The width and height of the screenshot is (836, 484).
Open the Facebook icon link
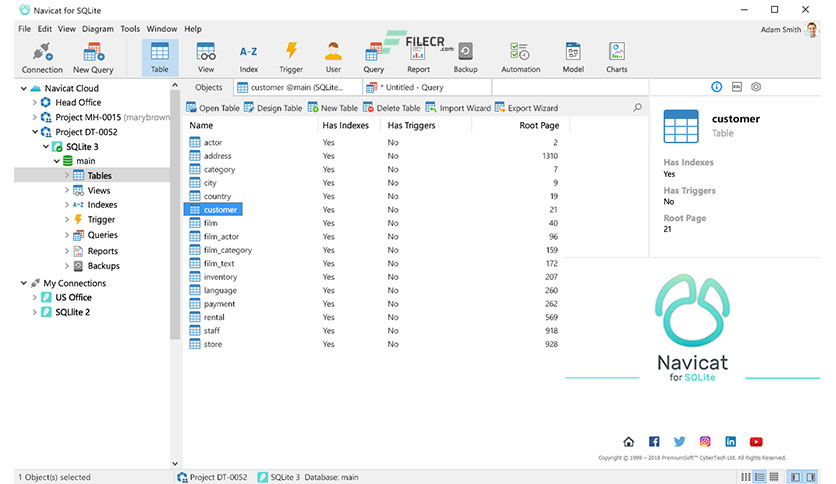tap(654, 441)
